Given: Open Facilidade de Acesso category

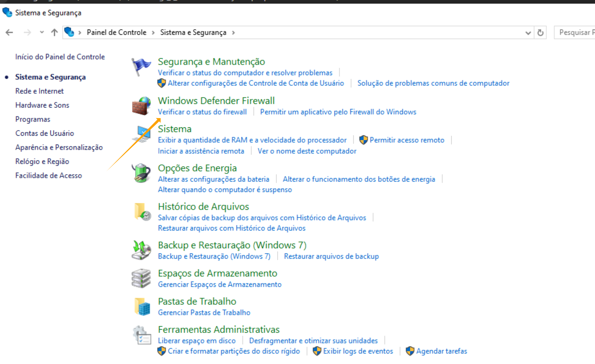Looking at the screenshot, I should coord(48,176).
